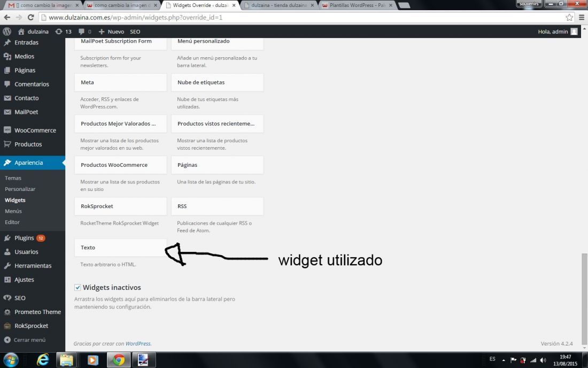Click the Páginas pages icon

tap(7, 70)
